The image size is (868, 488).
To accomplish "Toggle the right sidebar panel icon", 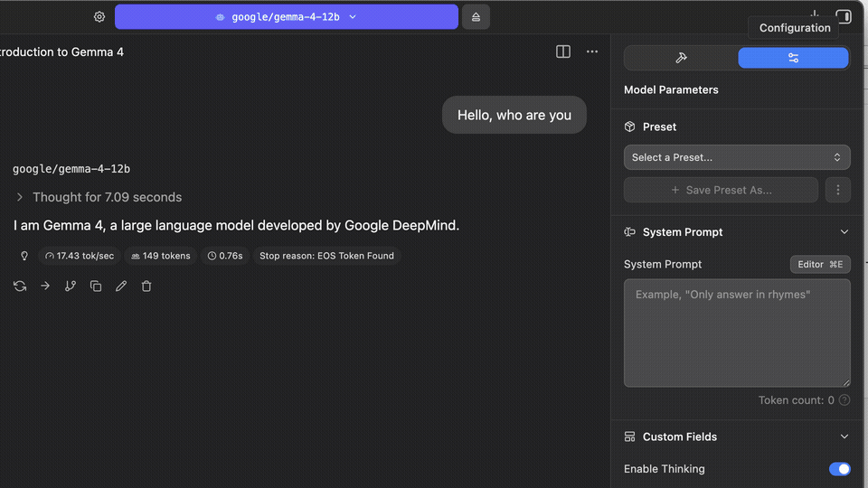I will point(843,16).
